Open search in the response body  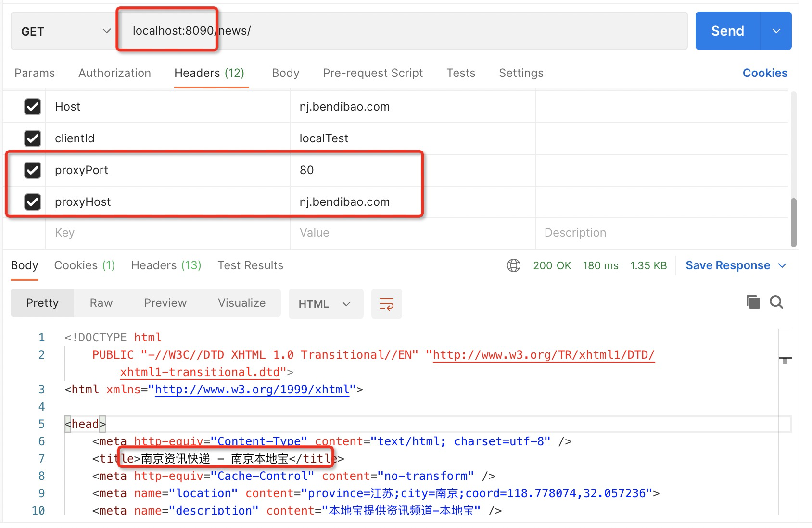pos(776,302)
